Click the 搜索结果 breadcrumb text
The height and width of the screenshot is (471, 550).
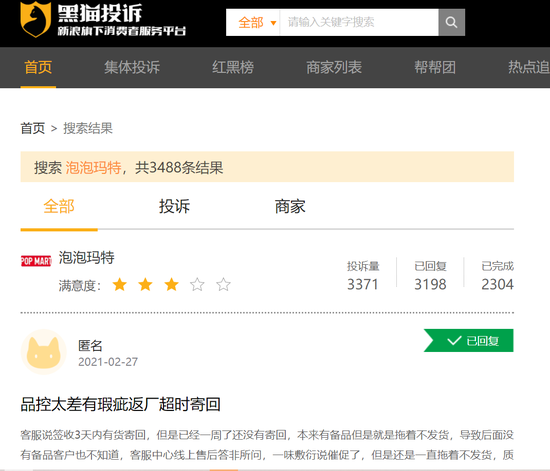(88, 128)
